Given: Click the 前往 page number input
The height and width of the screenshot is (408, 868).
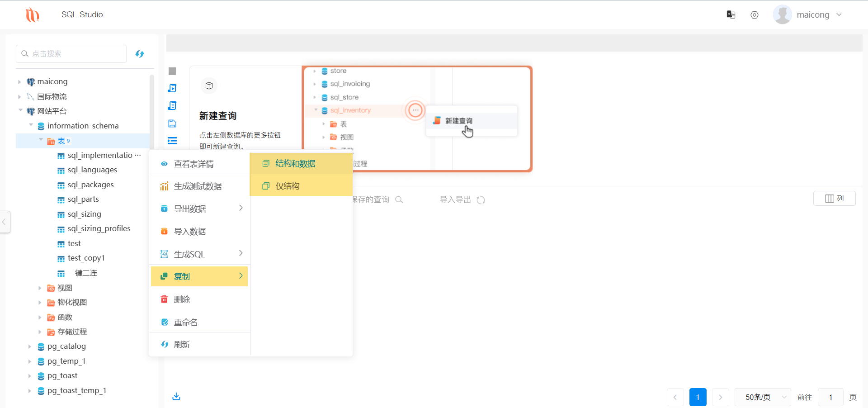Looking at the screenshot, I should pyautogui.click(x=830, y=397).
